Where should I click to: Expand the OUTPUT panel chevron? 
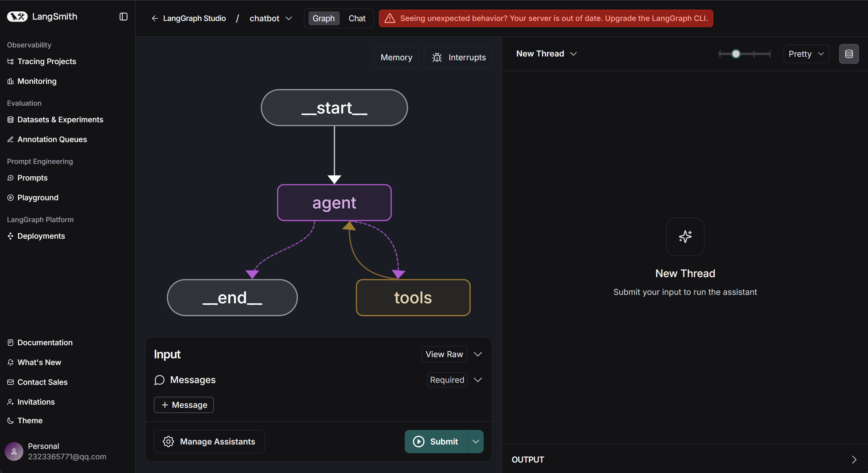(854, 460)
